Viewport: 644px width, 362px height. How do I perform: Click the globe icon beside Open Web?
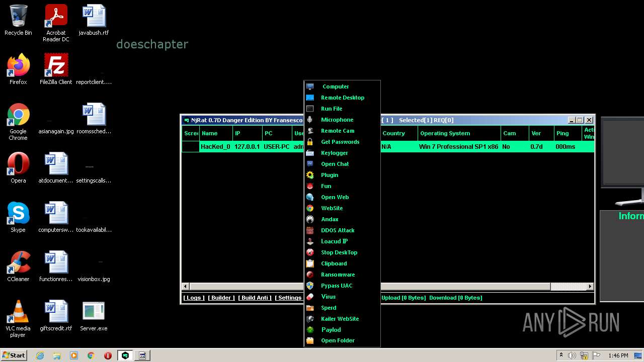310,197
